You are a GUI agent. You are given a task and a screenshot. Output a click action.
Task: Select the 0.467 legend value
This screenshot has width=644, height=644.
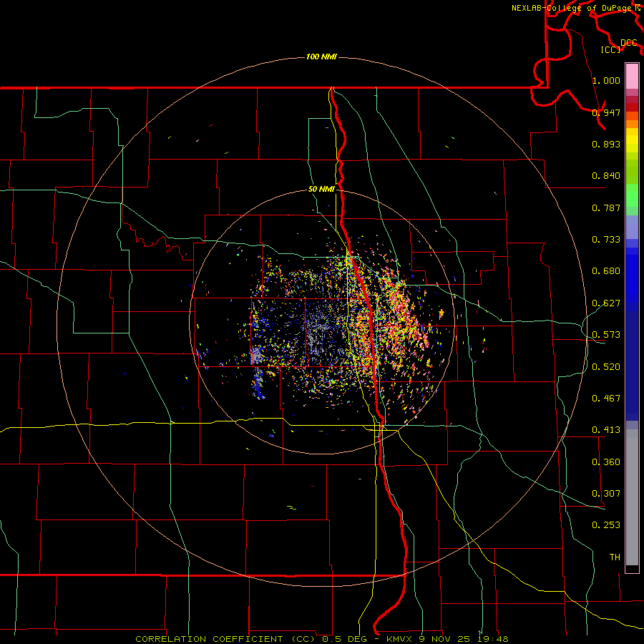point(606,399)
